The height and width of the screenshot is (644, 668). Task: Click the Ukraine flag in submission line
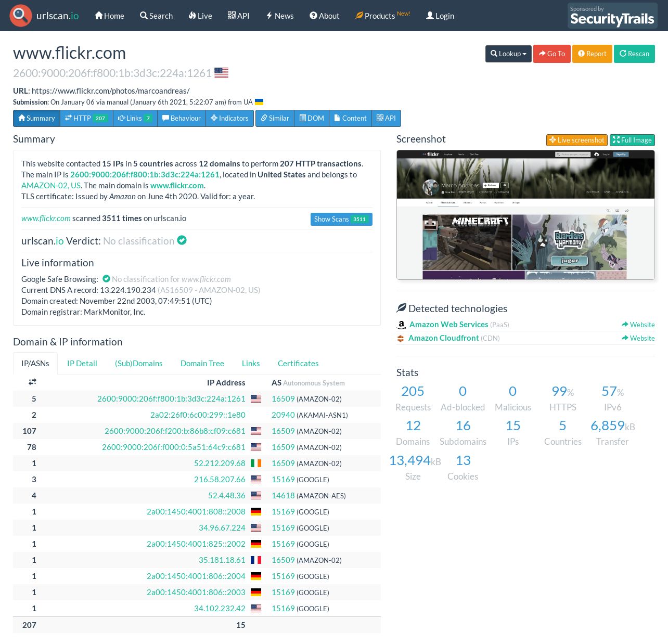pyautogui.click(x=259, y=102)
